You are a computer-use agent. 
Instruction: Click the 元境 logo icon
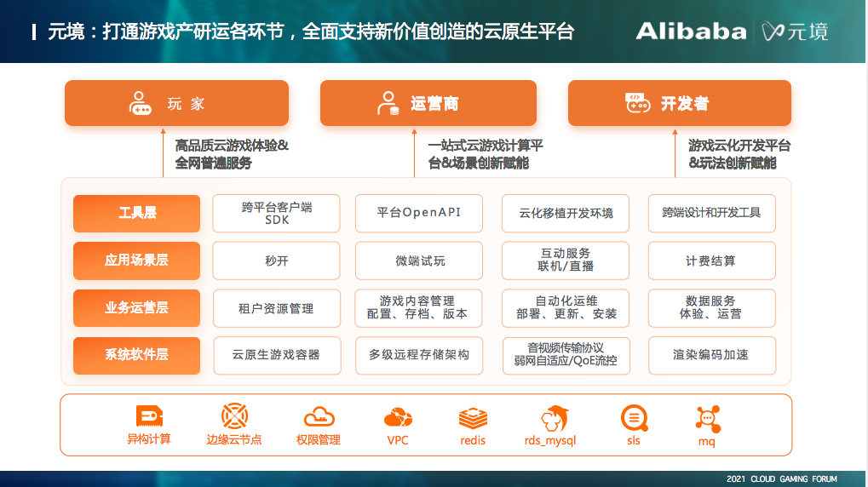click(773, 32)
